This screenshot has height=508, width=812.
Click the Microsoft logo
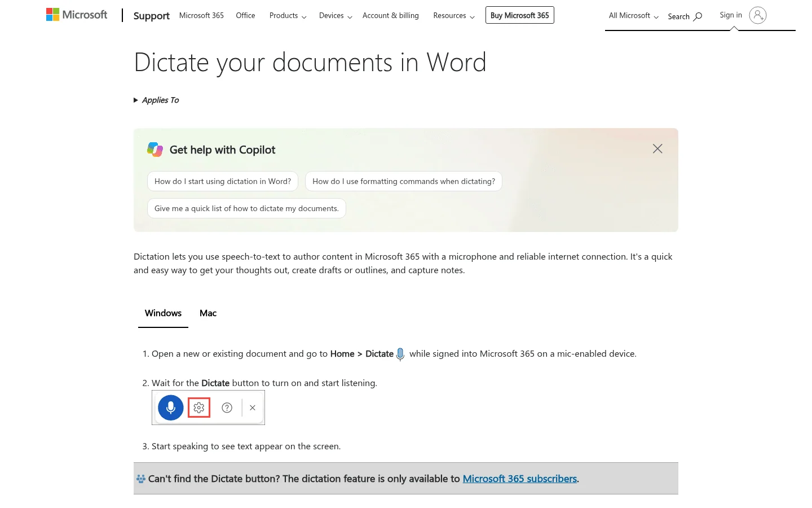coord(77,15)
